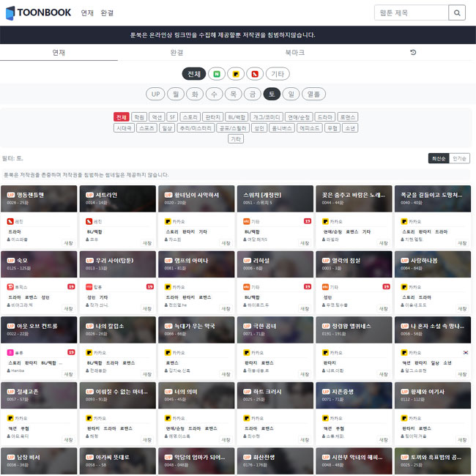Viewport: 476px width, 476px height.
Task: Filter by SF genre tag
Action: click(172, 117)
